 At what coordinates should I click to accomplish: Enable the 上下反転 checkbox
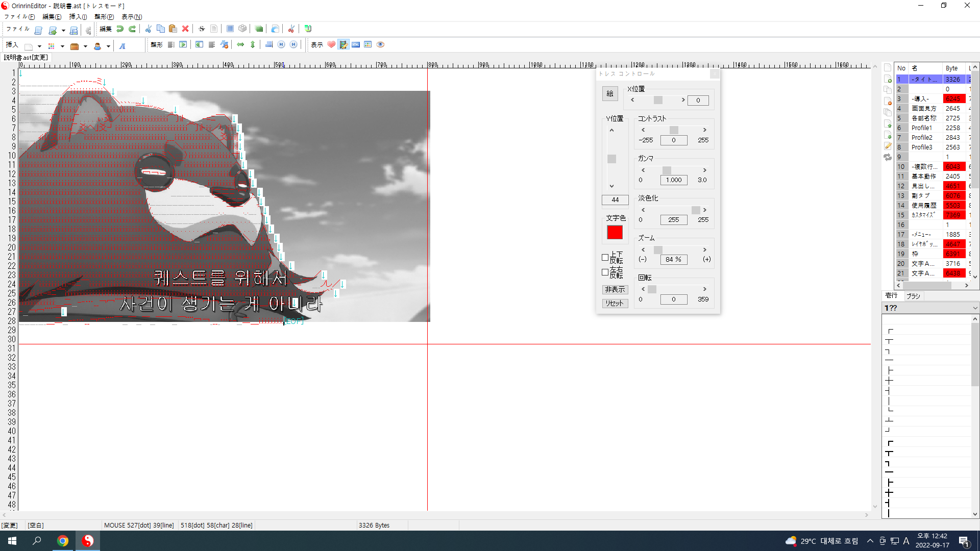click(x=605, y=258)
